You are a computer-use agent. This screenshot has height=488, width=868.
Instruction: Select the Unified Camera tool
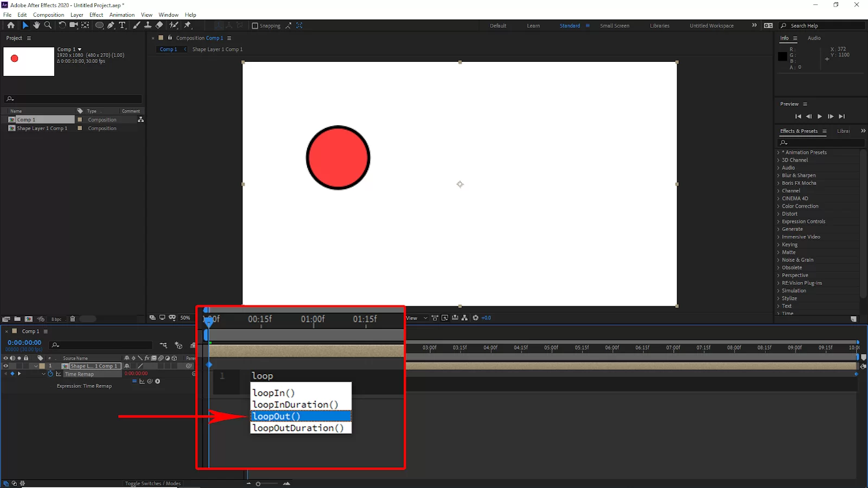(x=73, y=25)
